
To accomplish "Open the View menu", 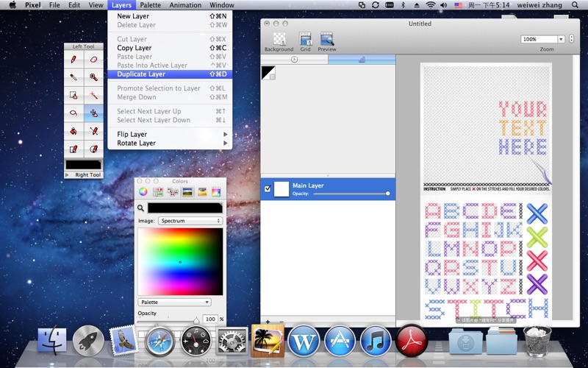I will pyautogui.click(x=96, y=5).
